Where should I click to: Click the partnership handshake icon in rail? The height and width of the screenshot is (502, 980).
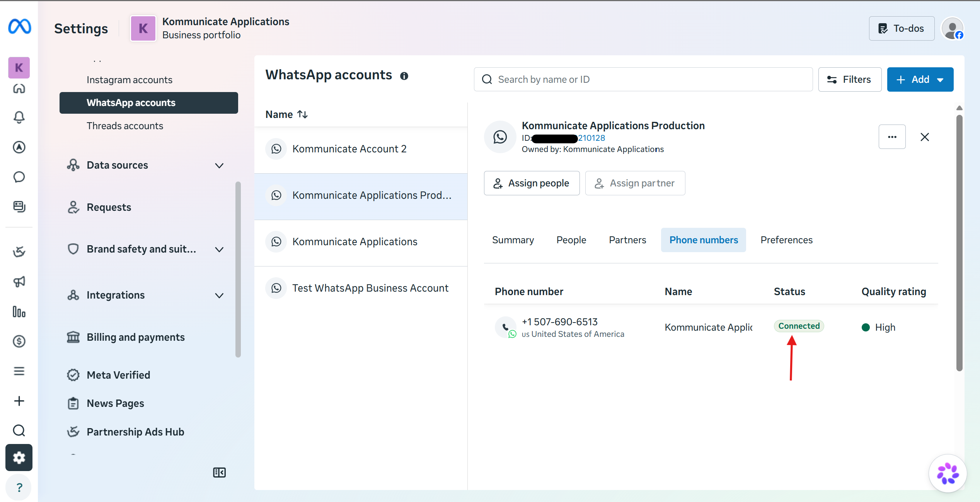(x=19, y=252)
